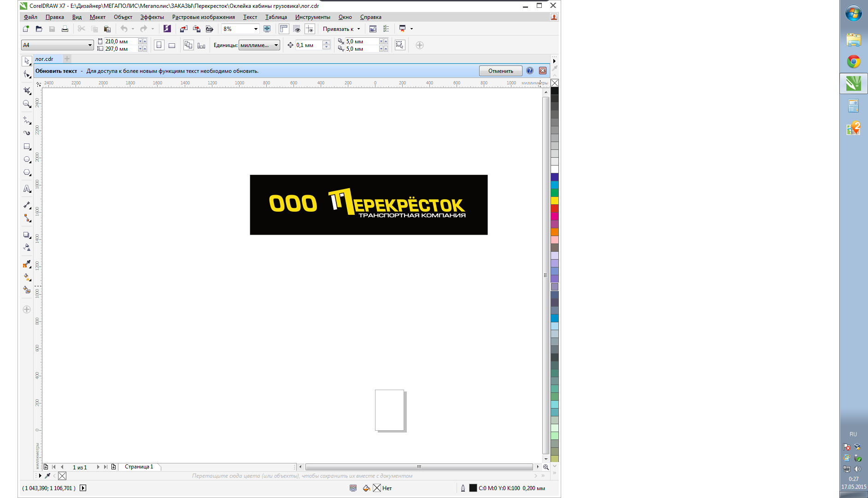Pick the no-color swatch atop palette
The height and width of the screenshot is (498, 868).
tap(555, 83)
